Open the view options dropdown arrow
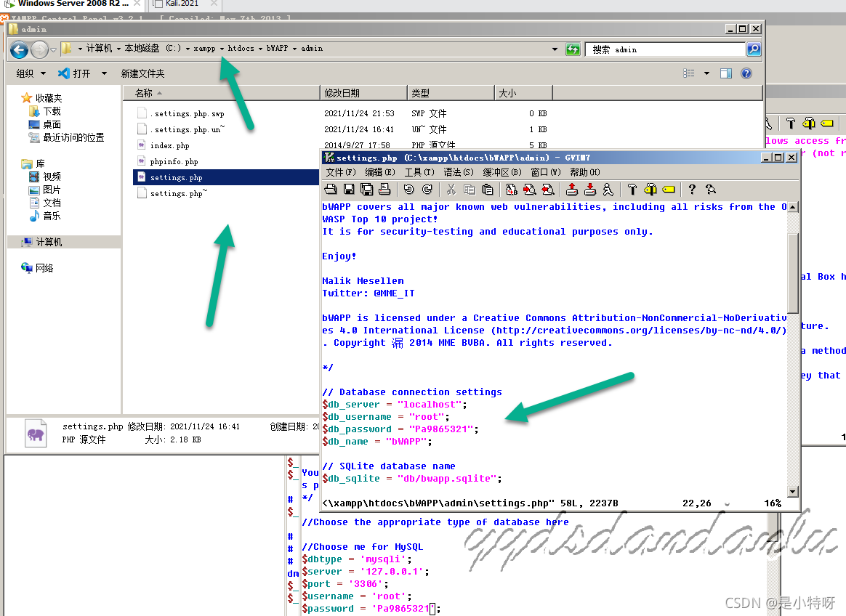Viewport: 846px width, 616px height. (x=706, y=73)
